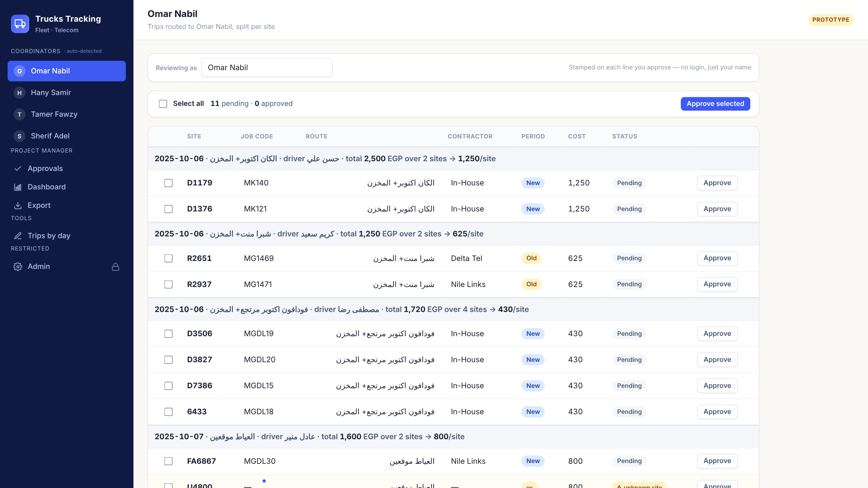Click the Reviewing as name field
Image resolution: width=868 pixels, height=488 pixels.
pos(267,68)
